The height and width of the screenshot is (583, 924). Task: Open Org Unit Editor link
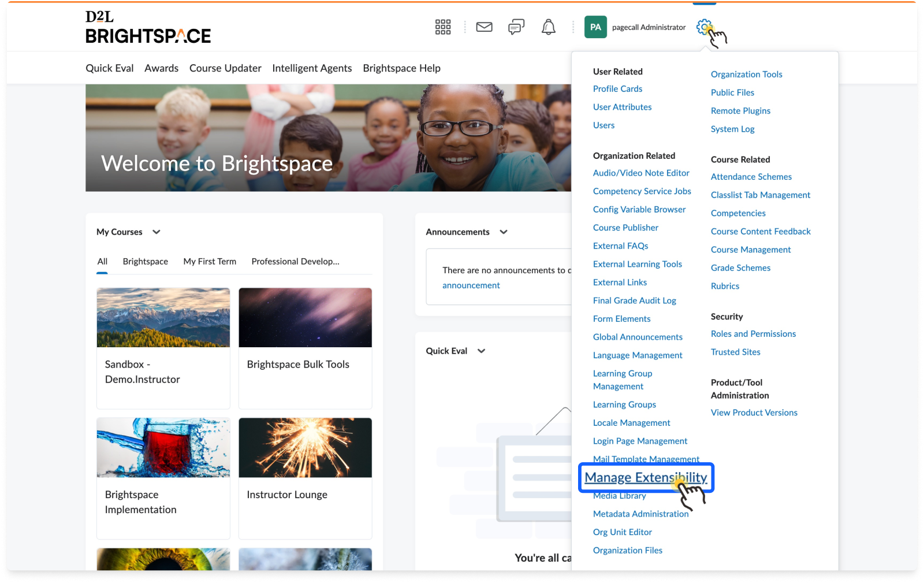[622, 533]
